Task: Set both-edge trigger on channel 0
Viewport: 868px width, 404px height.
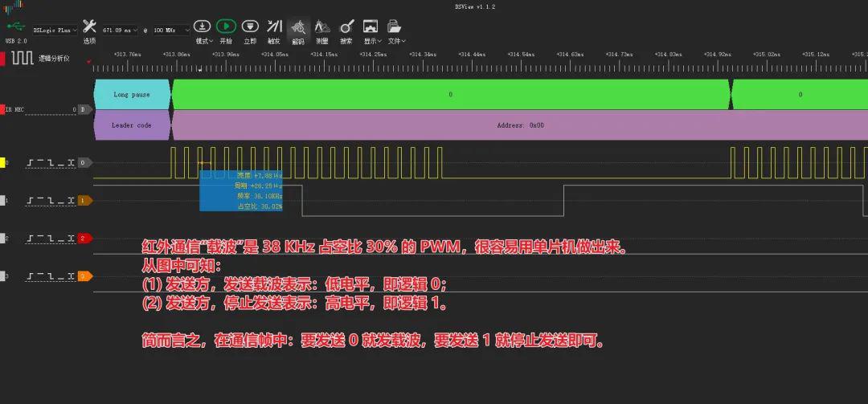Action: pos(70,163)
